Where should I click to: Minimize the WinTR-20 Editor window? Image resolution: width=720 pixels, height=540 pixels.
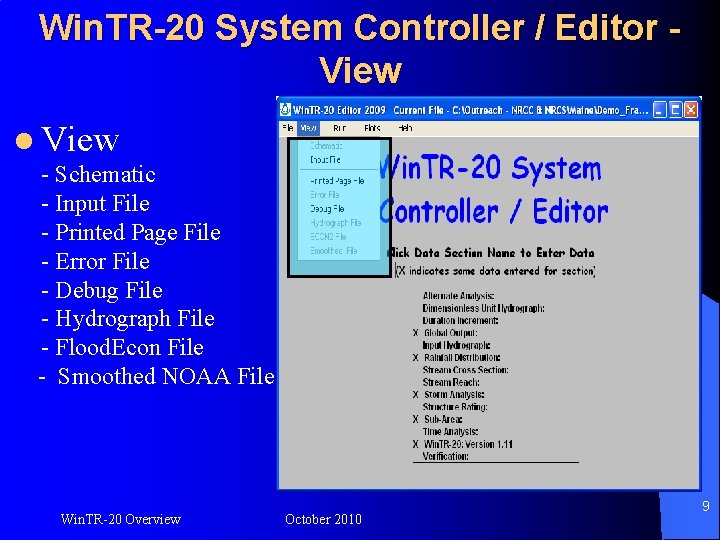[x=660, y=110]
